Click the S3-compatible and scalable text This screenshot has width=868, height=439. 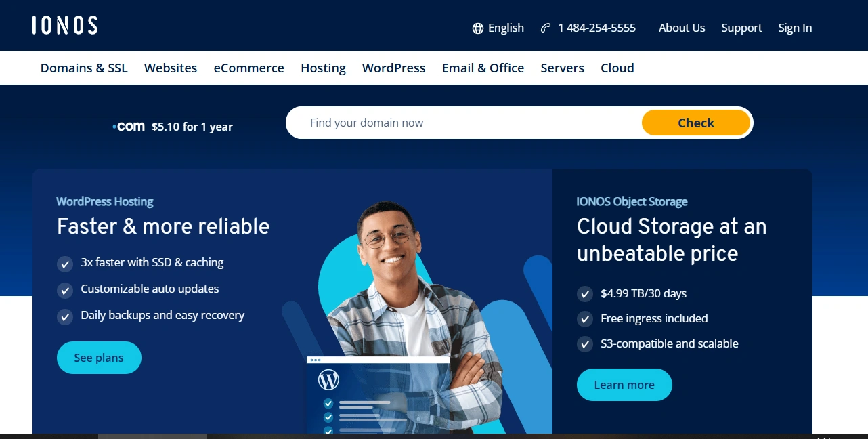670,343
